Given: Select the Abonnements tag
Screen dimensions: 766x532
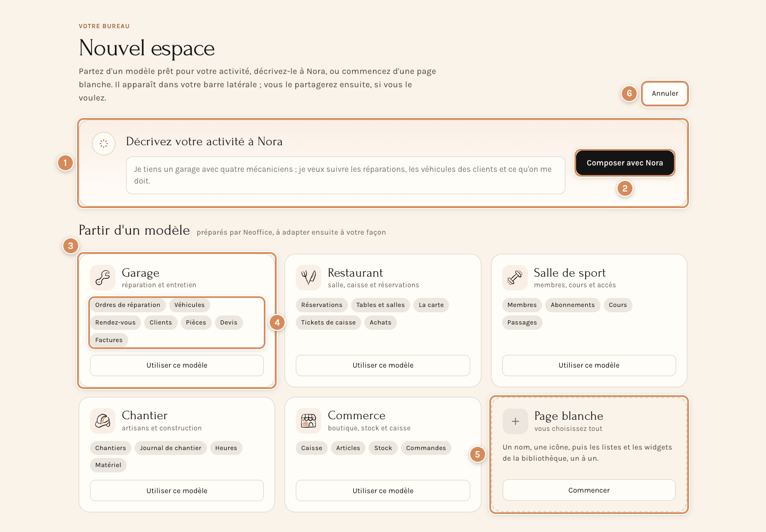Looking at the screenshot, I should [x=573, y=305].
